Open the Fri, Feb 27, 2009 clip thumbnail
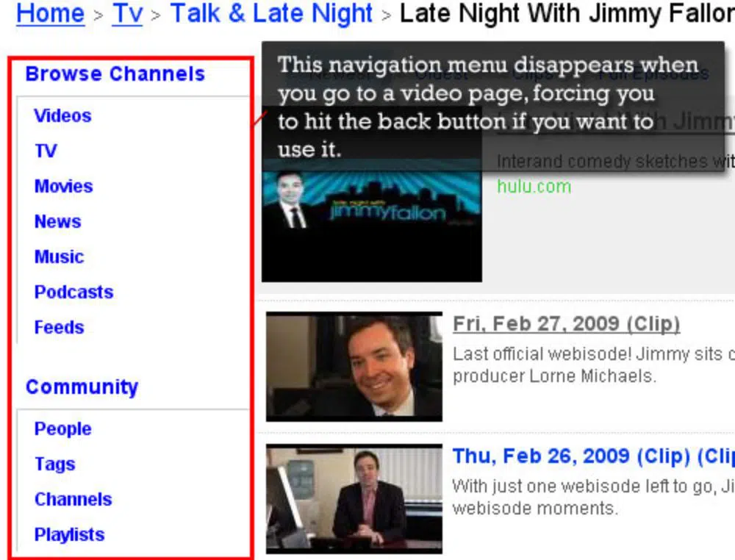735x560 pixels. (354, 367)
